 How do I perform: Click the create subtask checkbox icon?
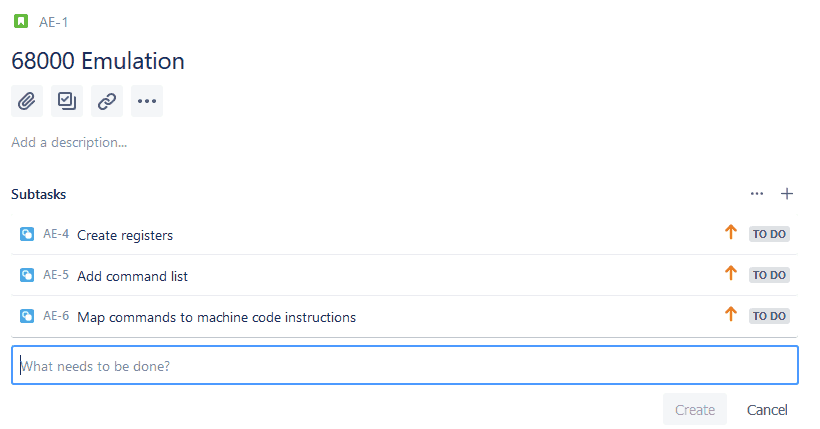click(x=67, y=100)
